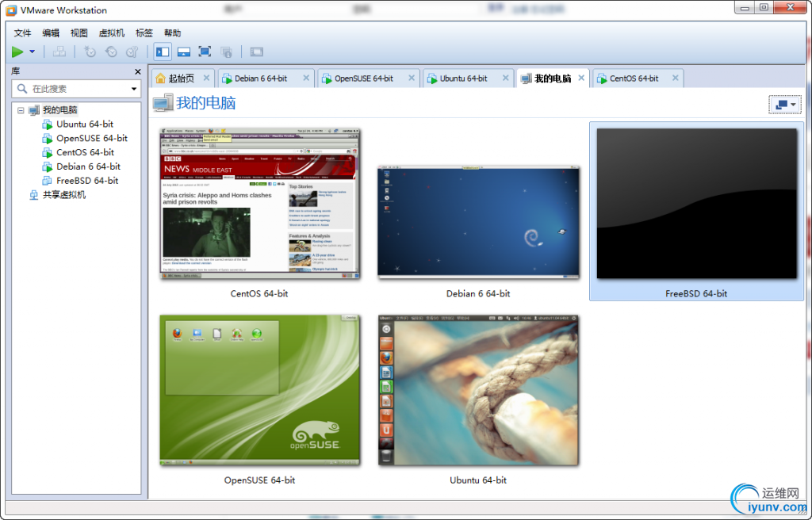The image size is (812, 520).
Task: Open the 文件 menu
Action: point(22,33)
